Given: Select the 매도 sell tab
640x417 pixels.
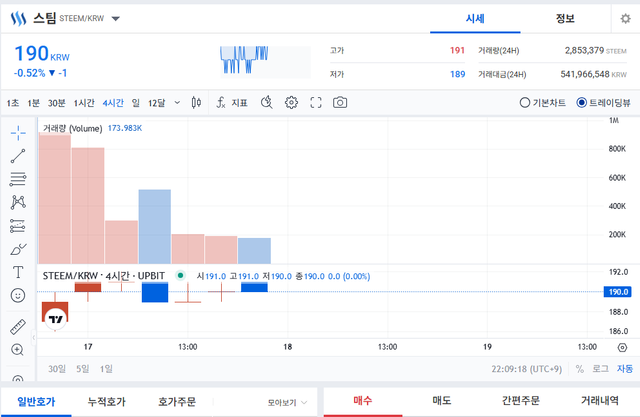Looking at the screenshot, I should [x=442, y=401].
